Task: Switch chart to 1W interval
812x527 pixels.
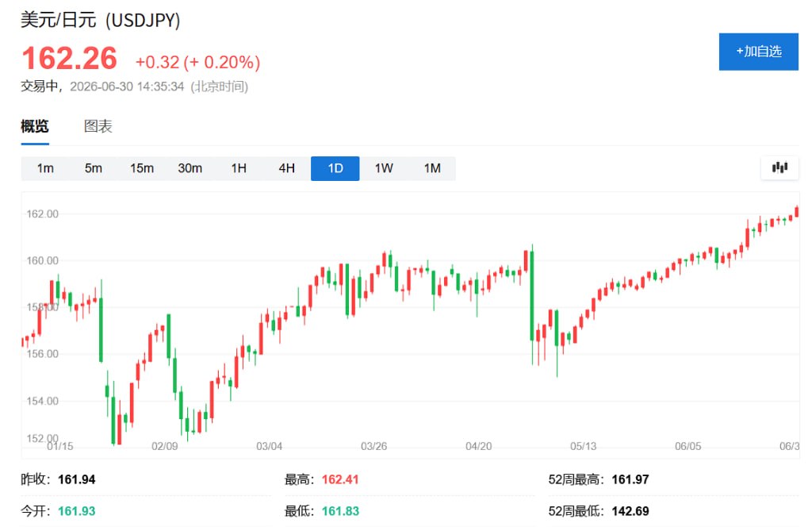Action: (x=384, y=168)
